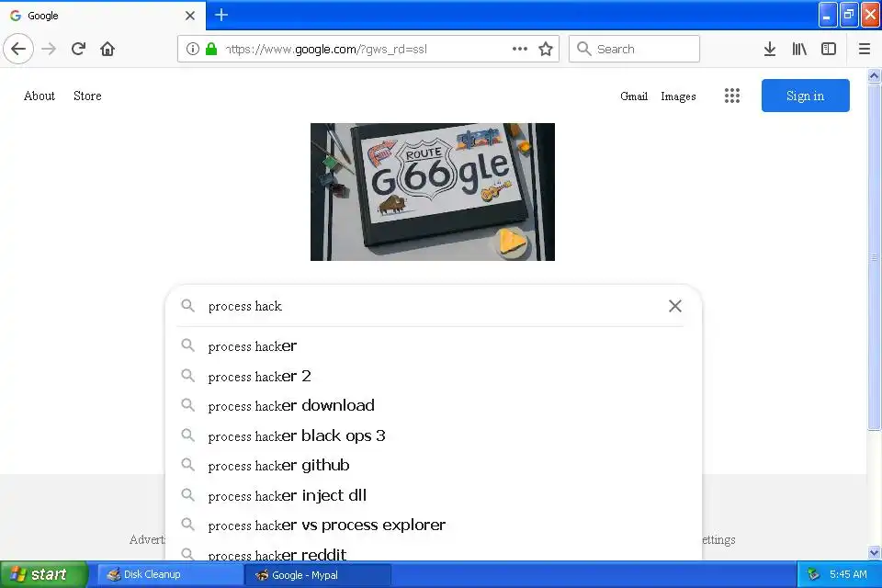
Task: Click the forward navigation arrow
Action: click(49, 49)
